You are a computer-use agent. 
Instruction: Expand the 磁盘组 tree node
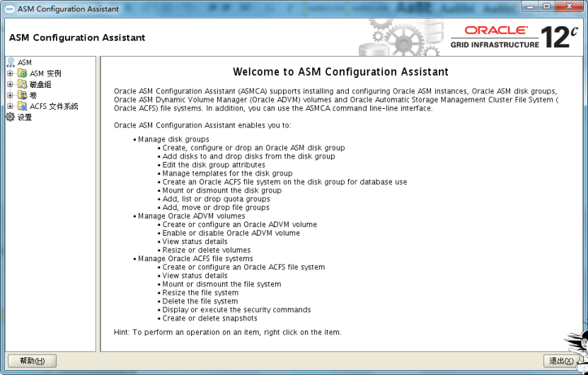point(10,84)
